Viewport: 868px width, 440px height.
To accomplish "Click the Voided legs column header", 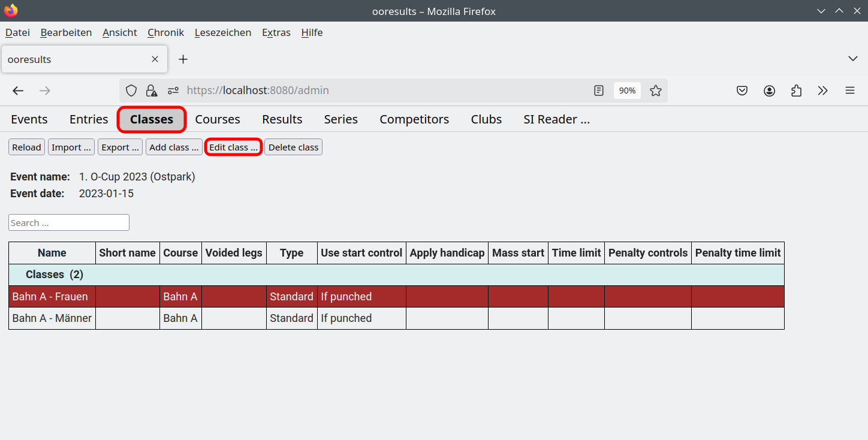I will tap(234, 253).
